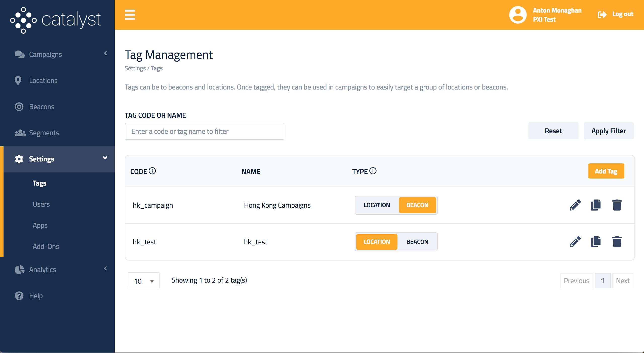The height and width of the screenshot is (353, 644).
Task: Open the hamburger menu in the top bar
Action: [130, 14]
